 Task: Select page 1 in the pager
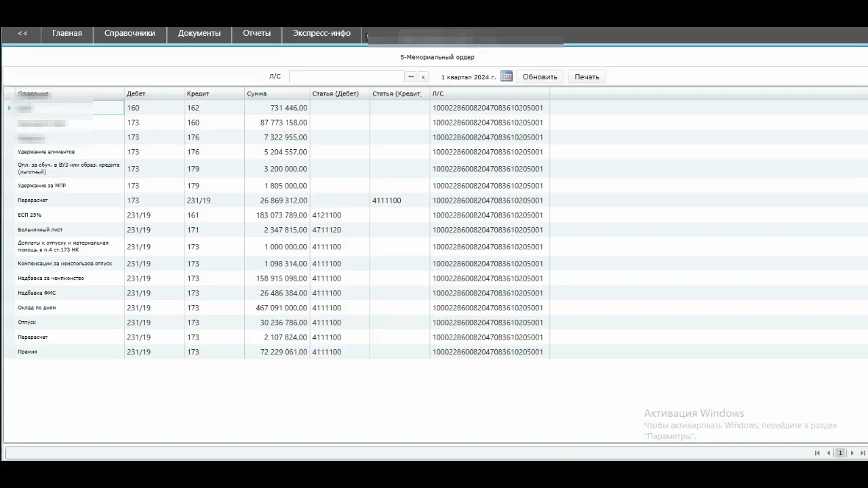[840, 453]
